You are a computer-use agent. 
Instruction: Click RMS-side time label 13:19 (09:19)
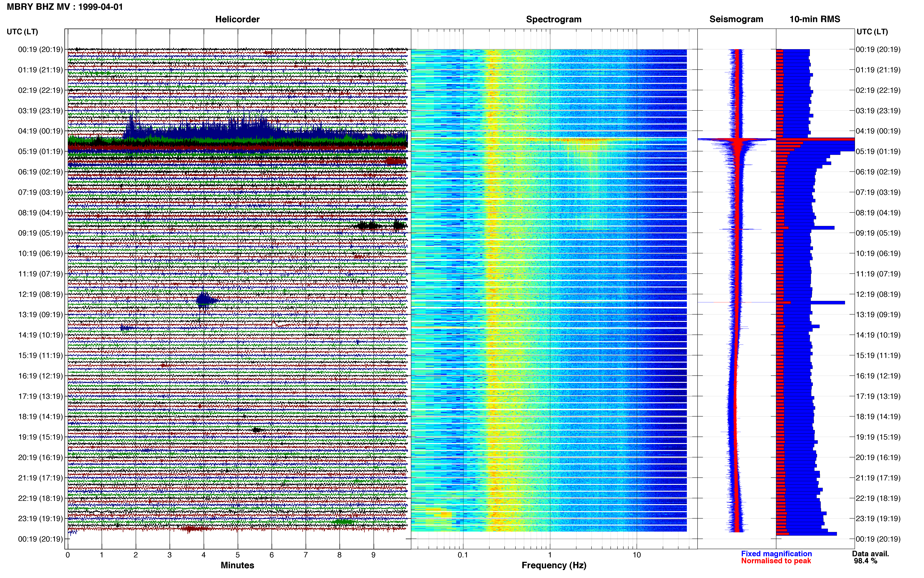click(878, 315)
